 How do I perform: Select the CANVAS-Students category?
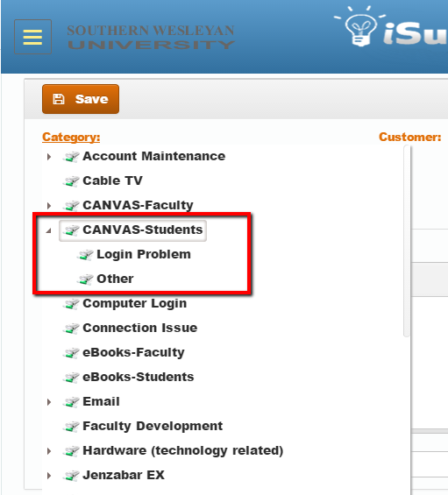[x=143, y=230]
